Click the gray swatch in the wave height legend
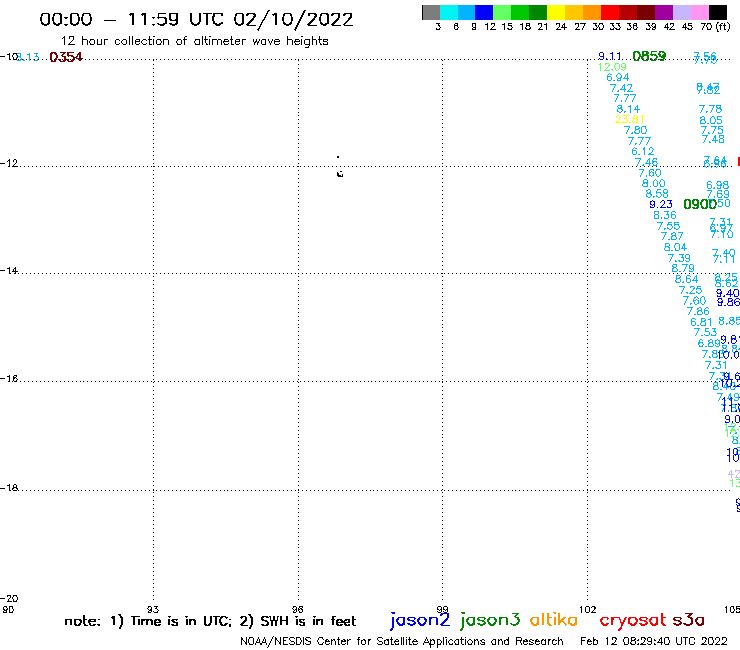 pyautogui.click(x=431, y=12)
